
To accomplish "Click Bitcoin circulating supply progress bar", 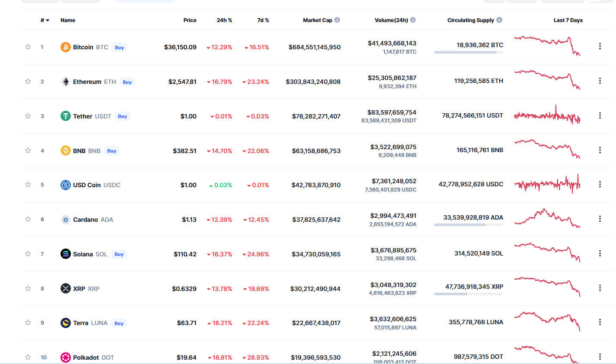I will 469,52.
